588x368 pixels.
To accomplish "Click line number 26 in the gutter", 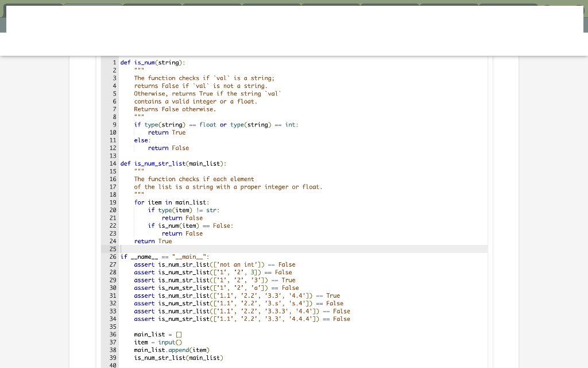I will point(113,257).
